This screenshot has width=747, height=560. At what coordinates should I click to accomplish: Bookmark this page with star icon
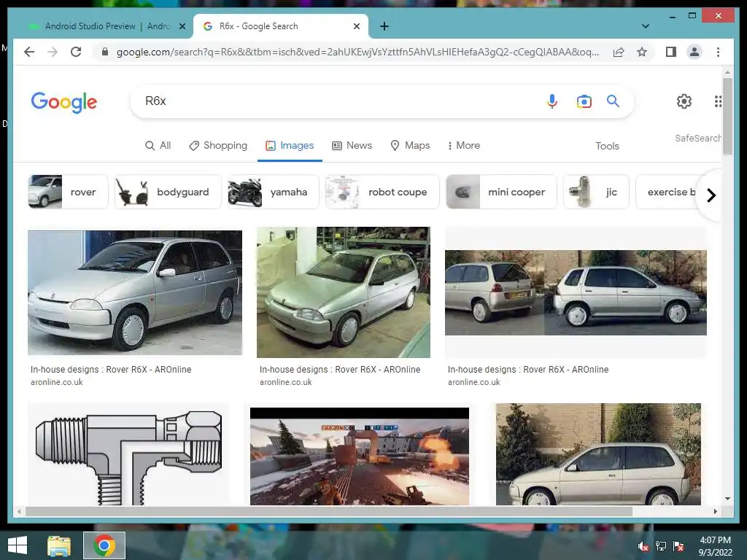coord(642,52)
